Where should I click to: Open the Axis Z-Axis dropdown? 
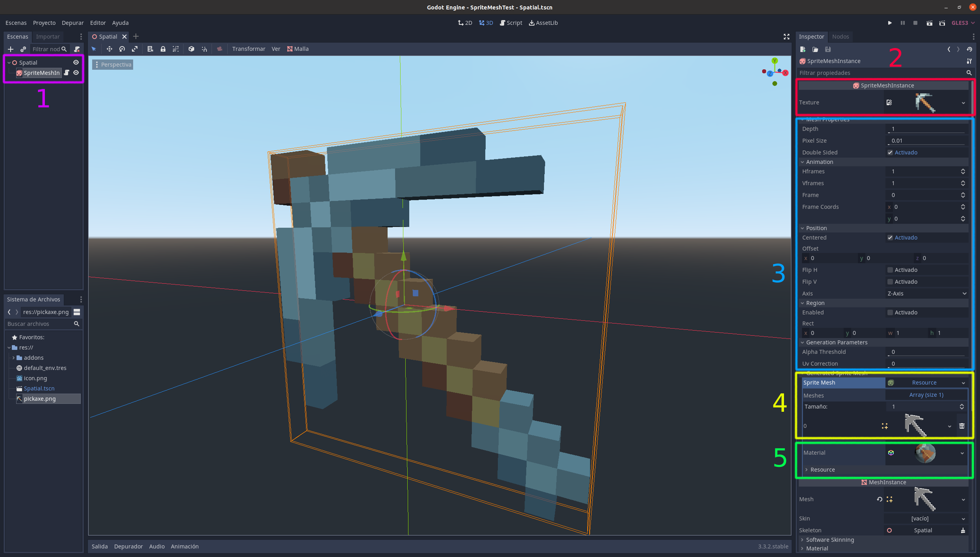pos(926,293)
